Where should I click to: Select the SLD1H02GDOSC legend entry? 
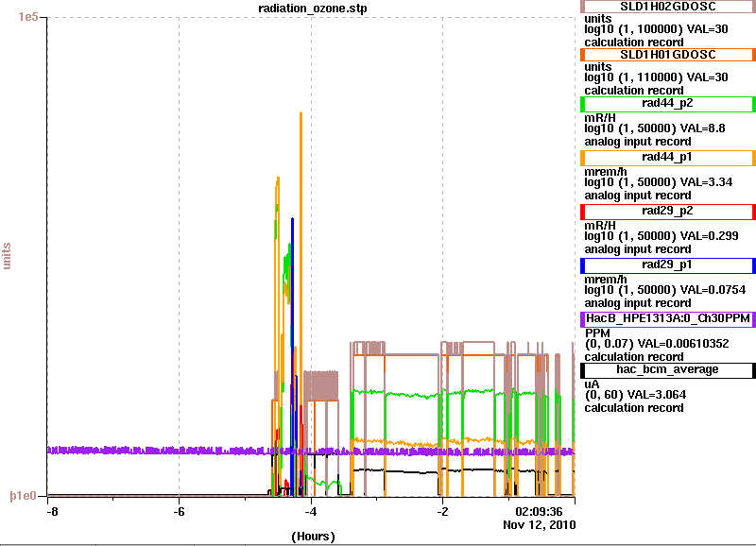point(668,7)
